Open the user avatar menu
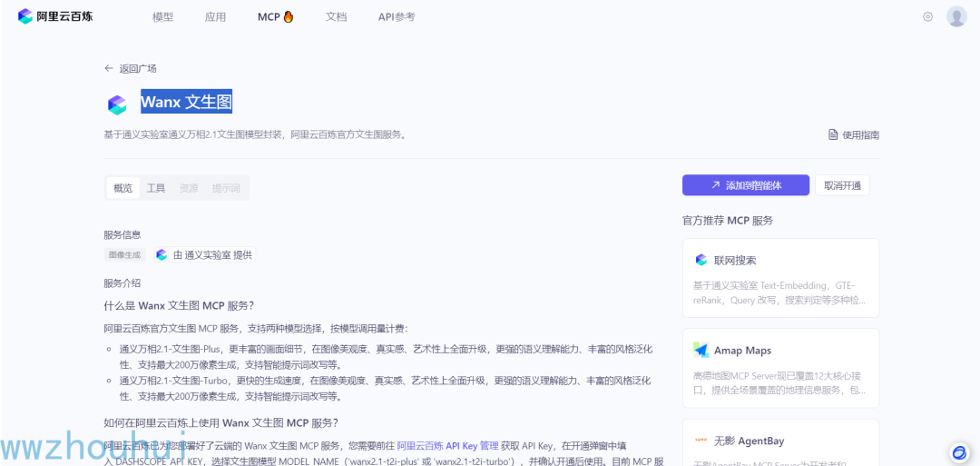This screenshot has height=466, width=980. pyautogui.click(x=956, y=17)
